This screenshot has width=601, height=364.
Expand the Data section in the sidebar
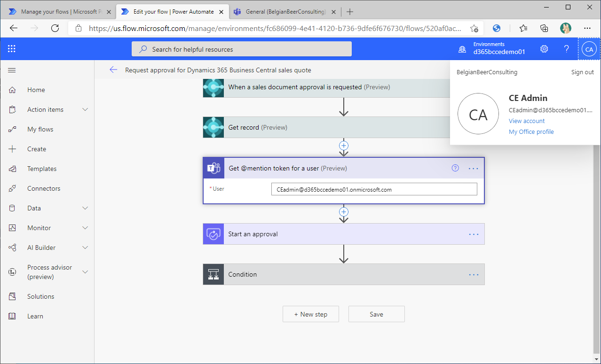85,208
